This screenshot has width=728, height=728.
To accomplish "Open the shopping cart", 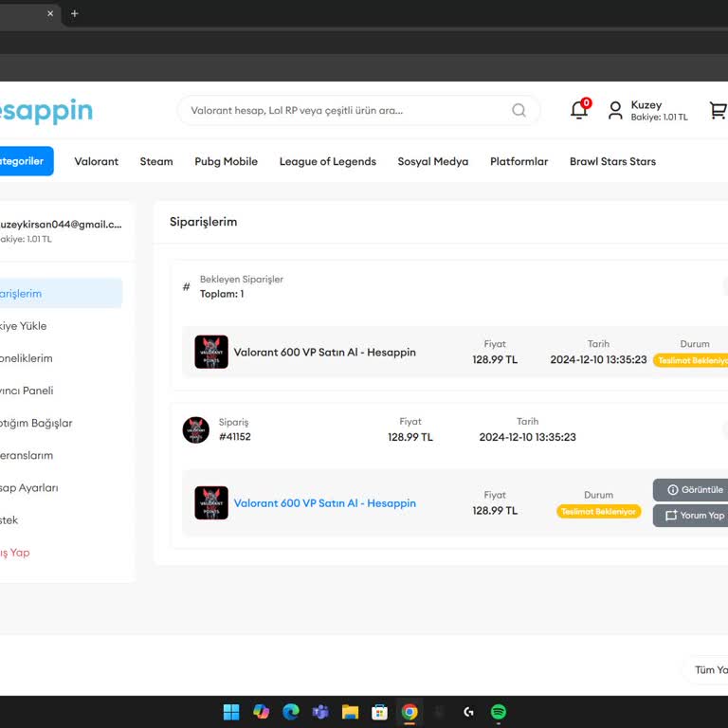I will (x=718, y=111).
